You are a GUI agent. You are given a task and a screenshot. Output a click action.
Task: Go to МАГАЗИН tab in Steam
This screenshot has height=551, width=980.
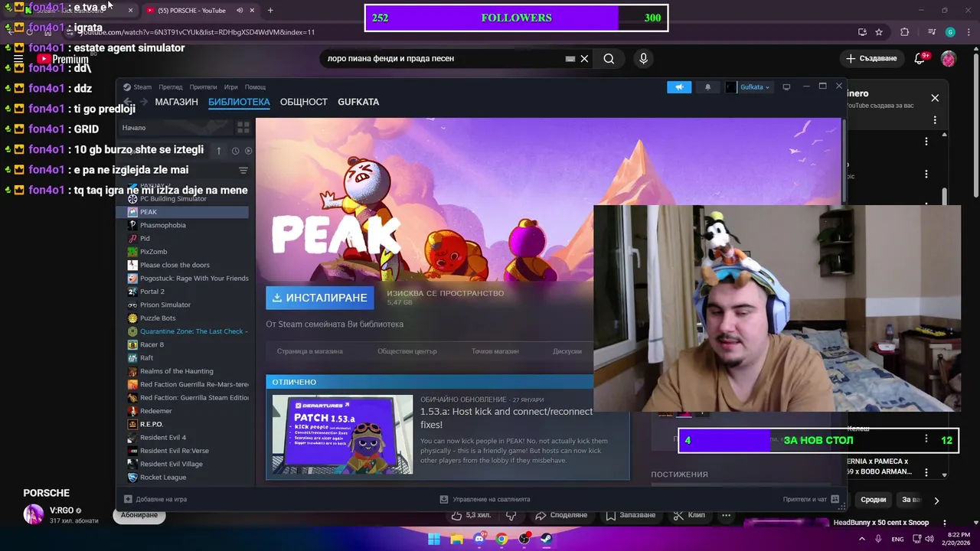tap(177, 102)
